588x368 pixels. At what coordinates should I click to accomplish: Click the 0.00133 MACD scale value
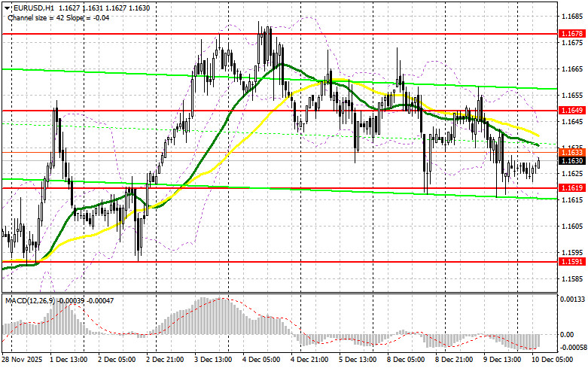coord(572,299)
